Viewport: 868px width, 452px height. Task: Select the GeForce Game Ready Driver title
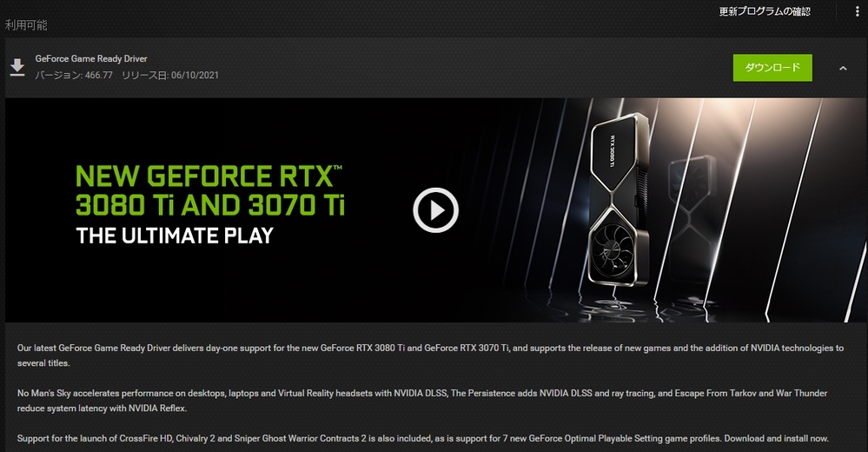[91, 59]
